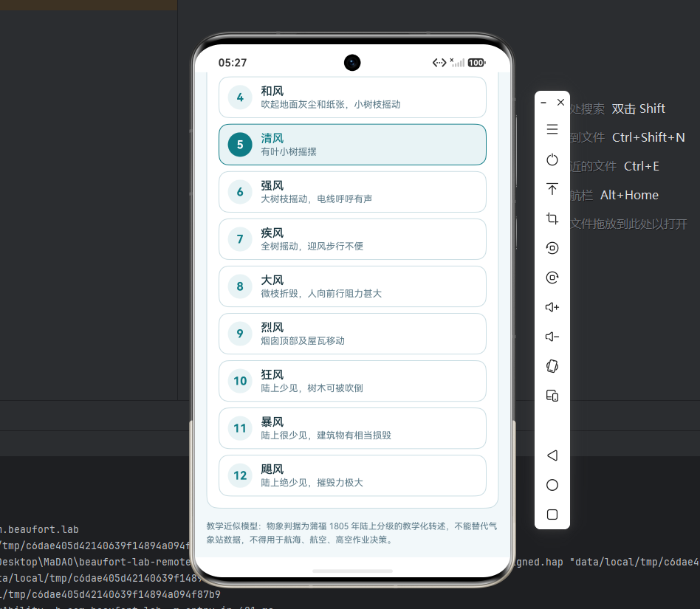Select the level 6 强风 card
The width and height of the screenshot is (700, 609).
pos(352,192)
